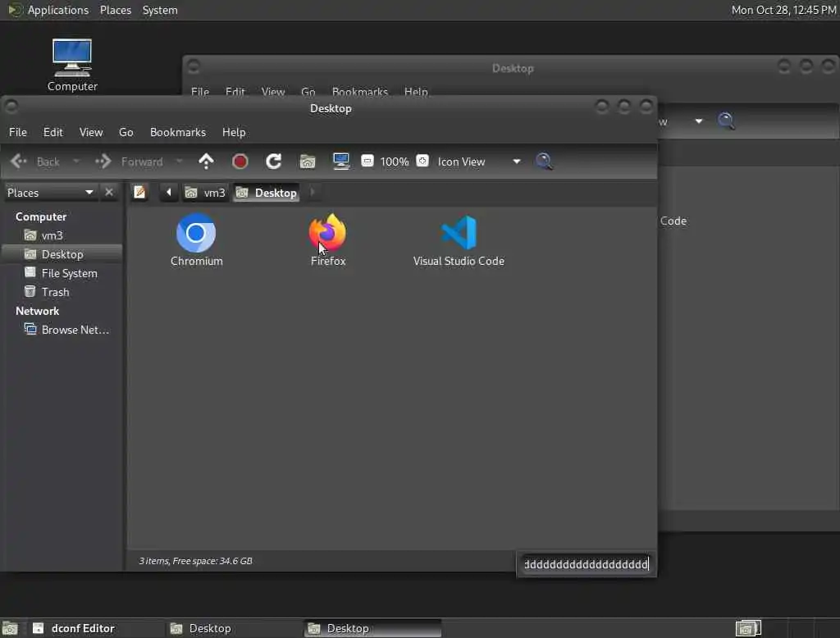This screenshot has width=840, height=638.
Task: Click the clock showing Mon Oct 28
Action: pos(783,10)
